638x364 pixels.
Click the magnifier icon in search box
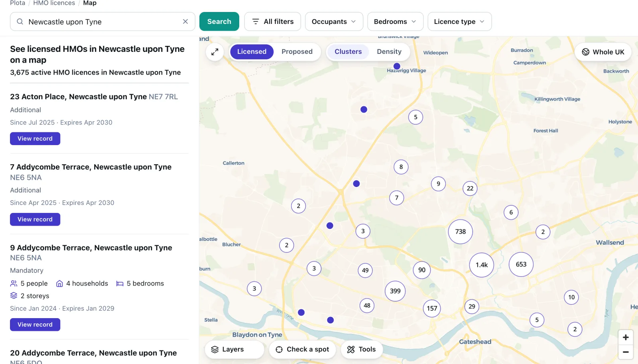click(20, 22)
